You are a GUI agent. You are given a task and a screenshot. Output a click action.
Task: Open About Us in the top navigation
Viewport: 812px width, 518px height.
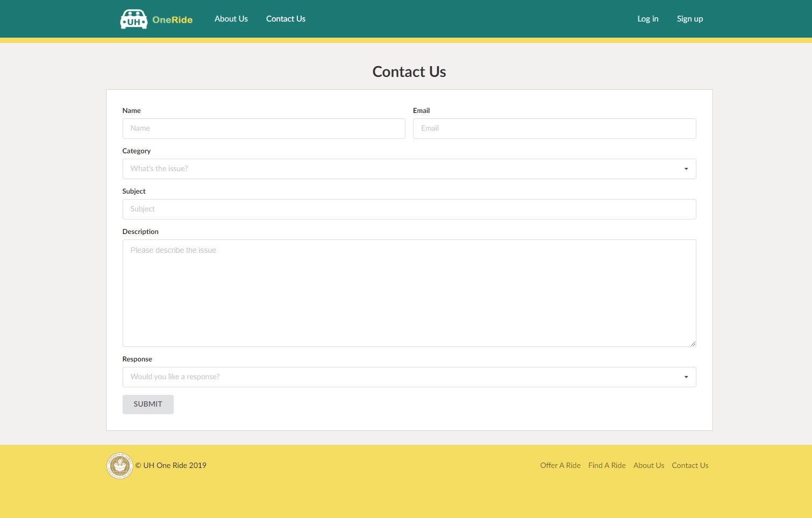click(231, 19)
